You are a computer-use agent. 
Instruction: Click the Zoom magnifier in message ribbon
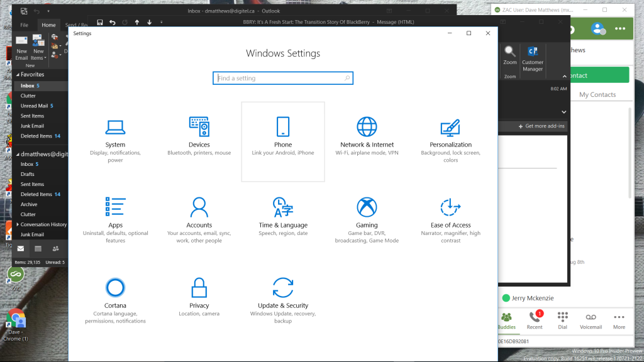[x=509, y=55]
